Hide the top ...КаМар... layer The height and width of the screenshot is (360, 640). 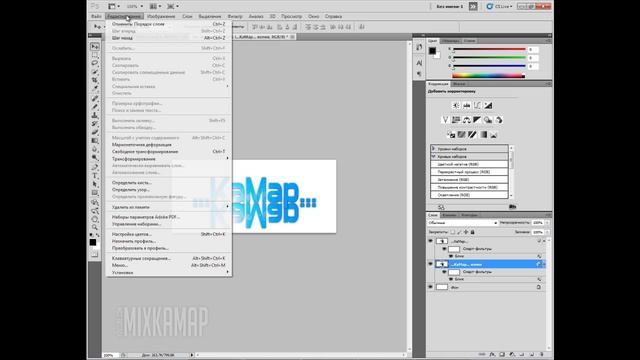(x=430, y=241)
